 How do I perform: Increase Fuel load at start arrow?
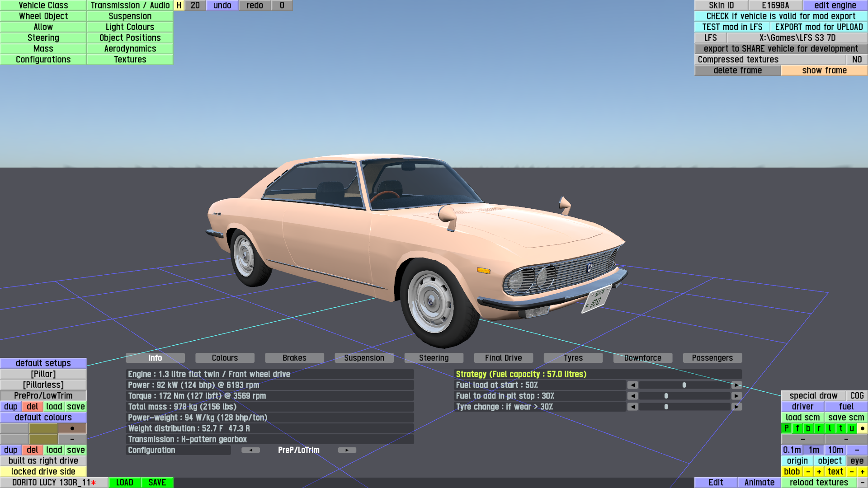coord(736,385)
